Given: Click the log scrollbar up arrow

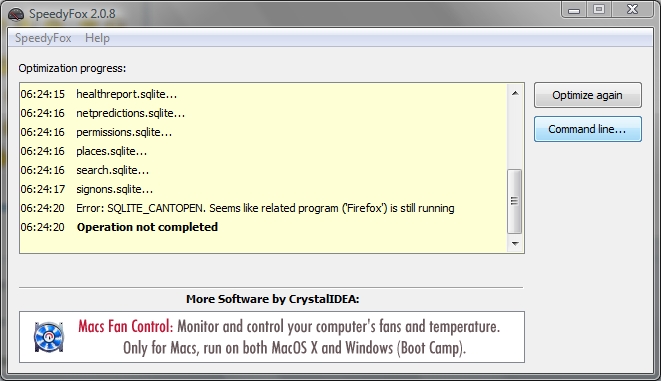Looking at the screenshot, I should (515, 93).
